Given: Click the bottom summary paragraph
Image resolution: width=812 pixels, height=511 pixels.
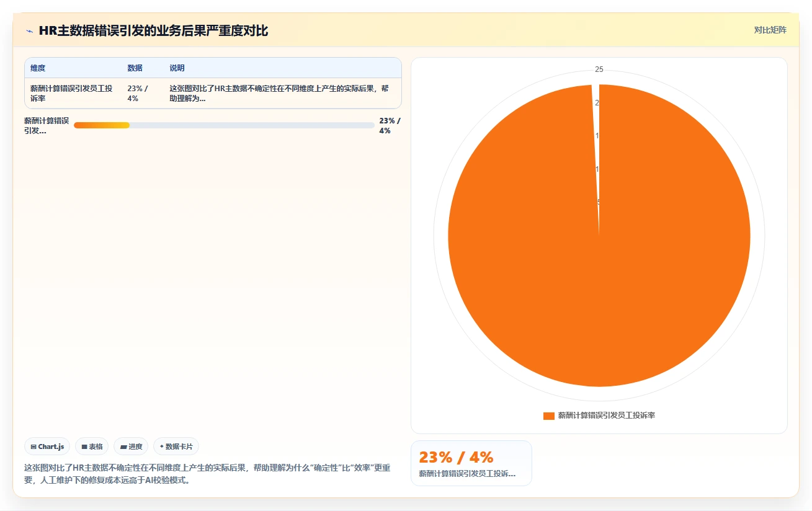Looking at the screenshot, I should [x=207, y=474].
